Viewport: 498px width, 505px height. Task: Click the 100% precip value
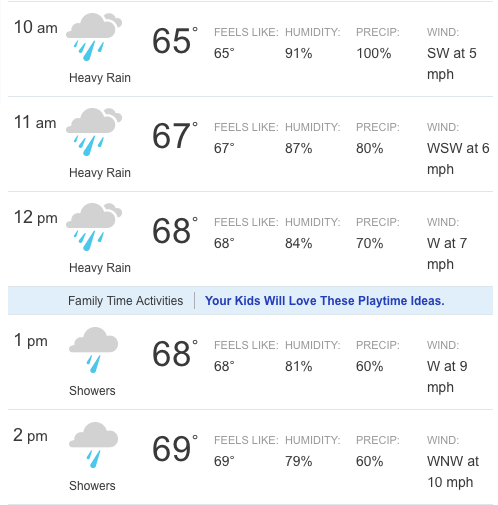point(374,53)
